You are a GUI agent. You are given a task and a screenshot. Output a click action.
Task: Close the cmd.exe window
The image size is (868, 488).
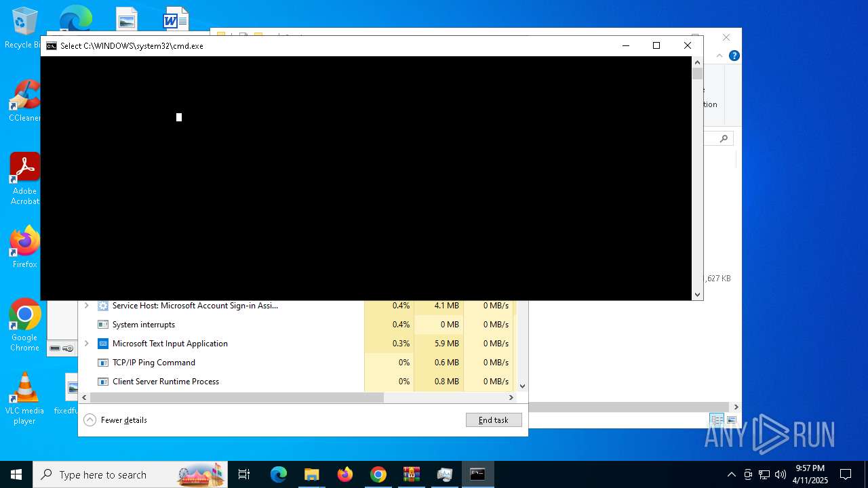(687, 45)
